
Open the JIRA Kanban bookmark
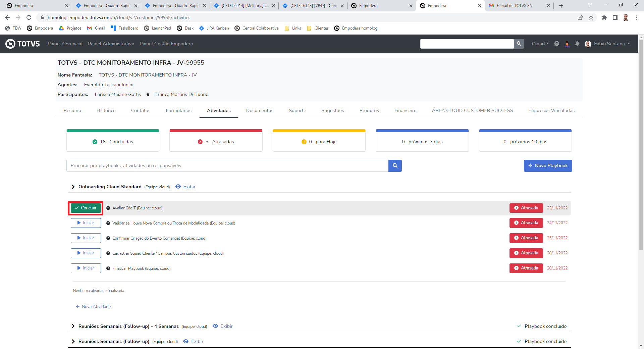point(214,28)
